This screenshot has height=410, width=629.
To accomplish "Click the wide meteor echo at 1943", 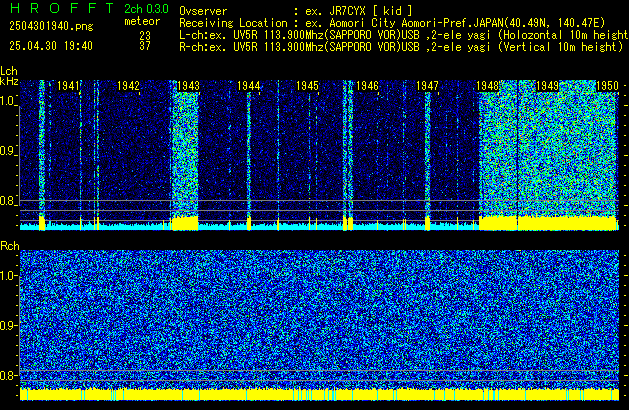I will click(x=185, y=154).
